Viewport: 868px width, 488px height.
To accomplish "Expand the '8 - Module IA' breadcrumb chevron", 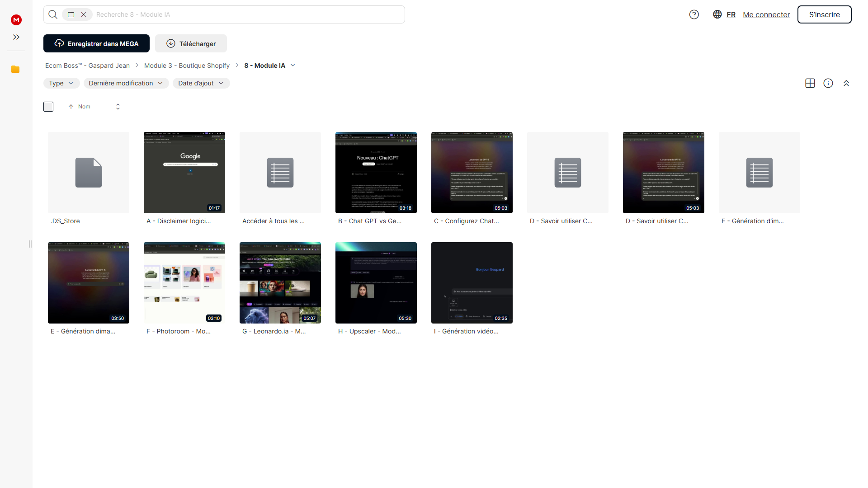I will click(293, 66).
